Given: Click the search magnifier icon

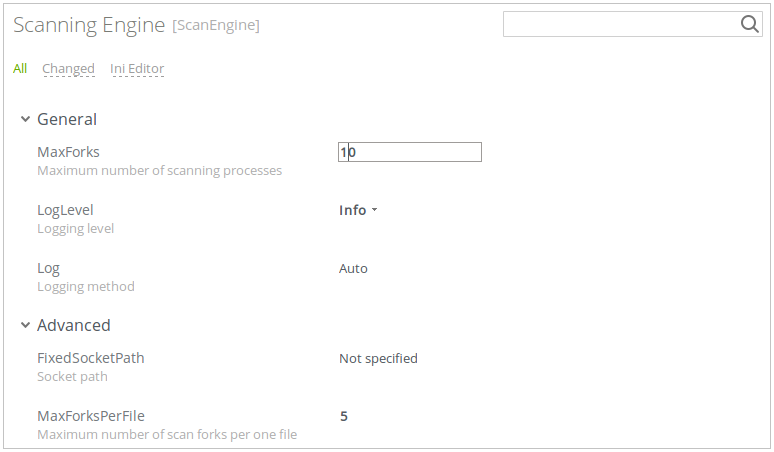Looking at the screenshot, I should [750, 25].
